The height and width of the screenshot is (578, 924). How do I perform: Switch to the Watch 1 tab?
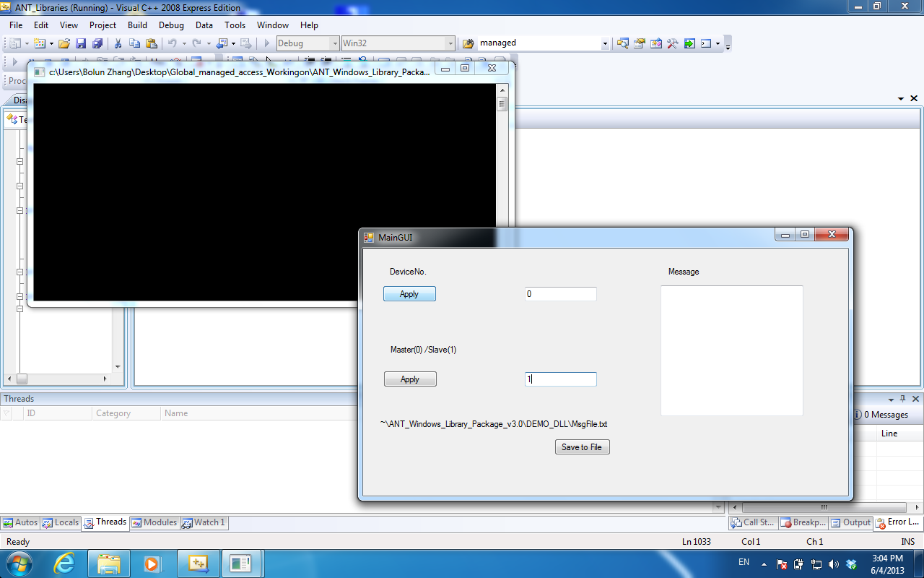click(204, 522)
